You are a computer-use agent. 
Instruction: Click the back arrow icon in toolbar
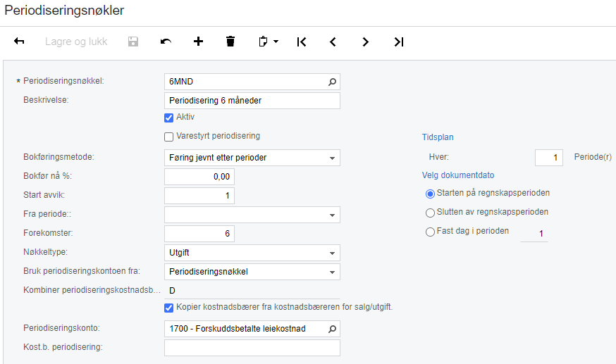pyautogui.click(x=19, y=41)
